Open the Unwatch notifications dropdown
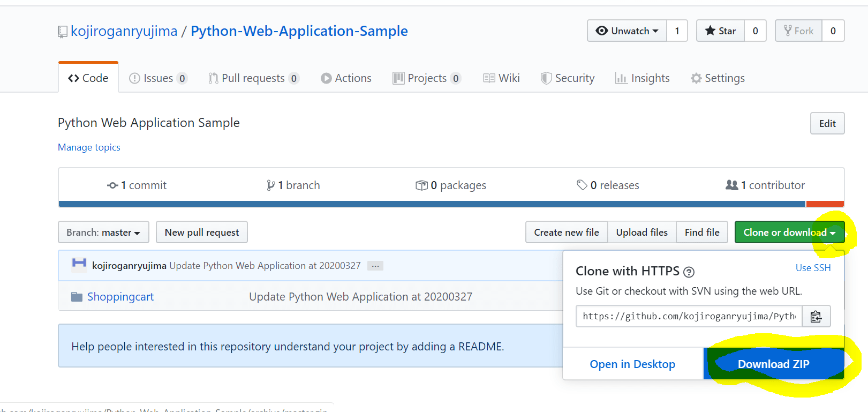The image size is (868, 412). coord(627,31)
